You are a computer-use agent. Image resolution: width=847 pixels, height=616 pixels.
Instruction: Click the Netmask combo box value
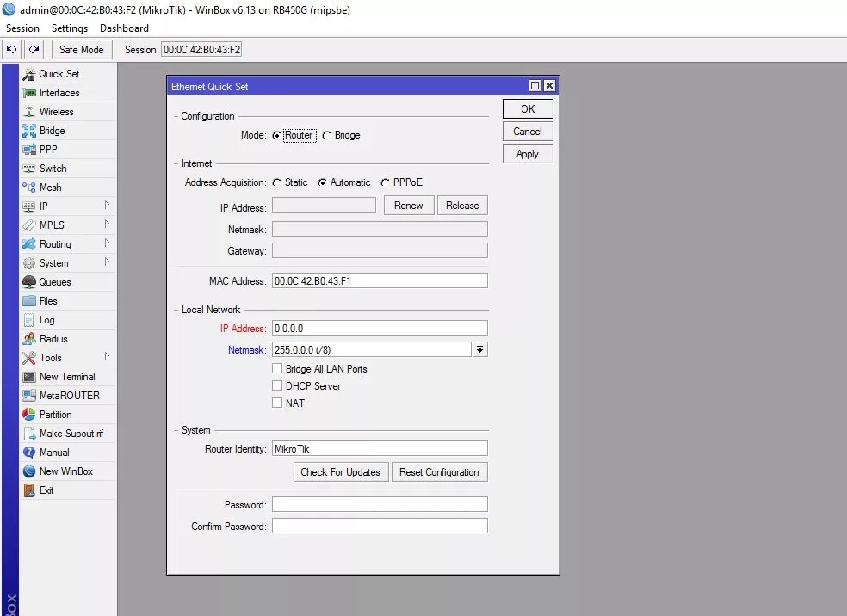tap(372, 350)
